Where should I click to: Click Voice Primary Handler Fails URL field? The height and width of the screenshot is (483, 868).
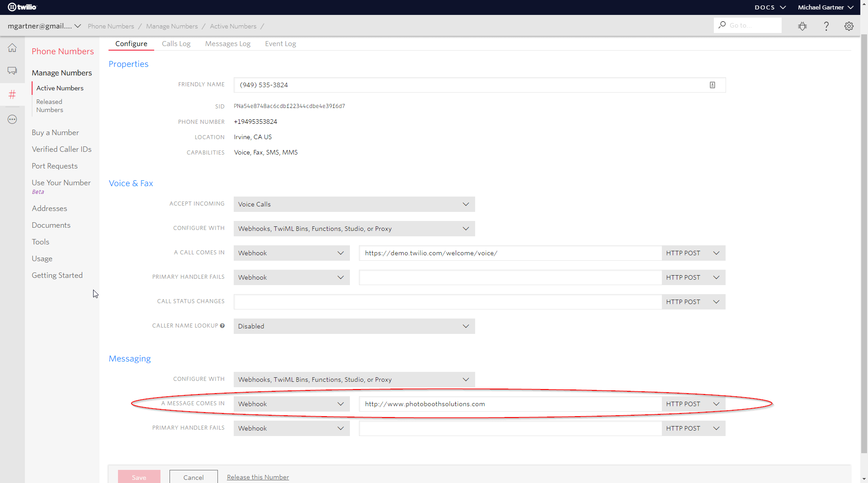[510, 277]
